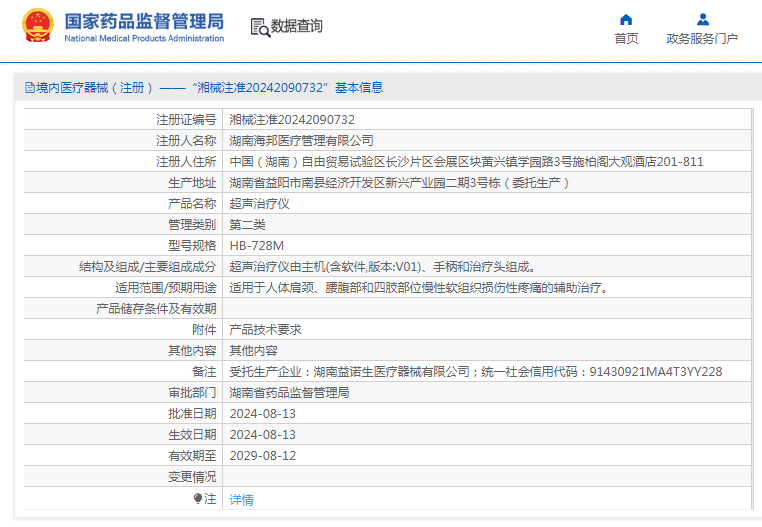Open the 详情 link
This screenshot has height=527, width=762.
(241, 499)
